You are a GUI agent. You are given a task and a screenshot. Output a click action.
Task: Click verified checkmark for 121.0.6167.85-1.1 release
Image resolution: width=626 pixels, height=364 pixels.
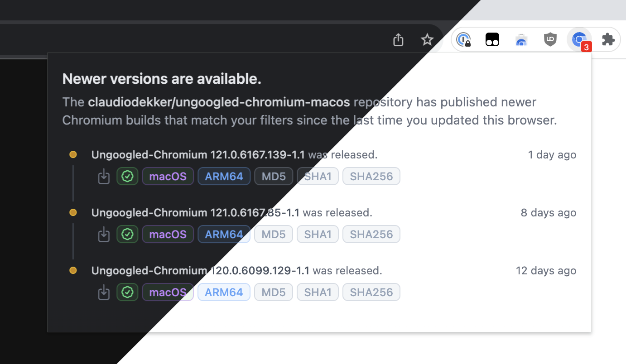[127, 235]
